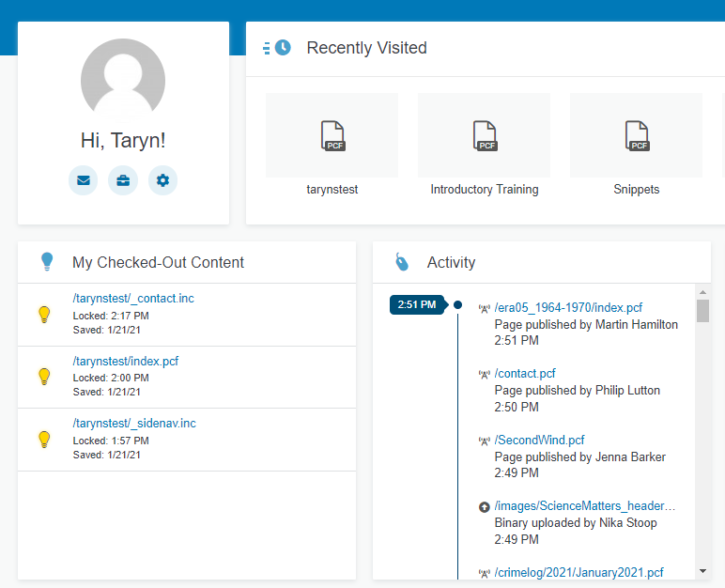Click the 2:51 PM timeline marker
Image resolution: width=725 pixels, height=588 pixels.
pos(416,304)
